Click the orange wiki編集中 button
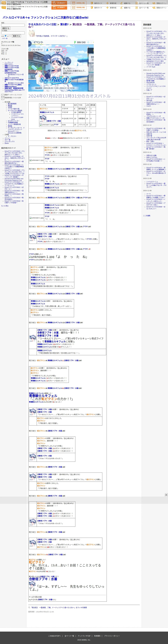 59,7
